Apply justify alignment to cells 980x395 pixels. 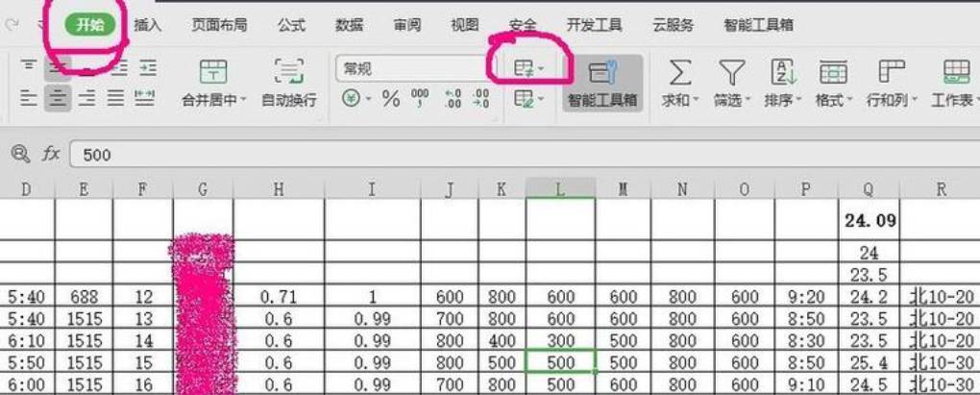[x=115, y=98]
